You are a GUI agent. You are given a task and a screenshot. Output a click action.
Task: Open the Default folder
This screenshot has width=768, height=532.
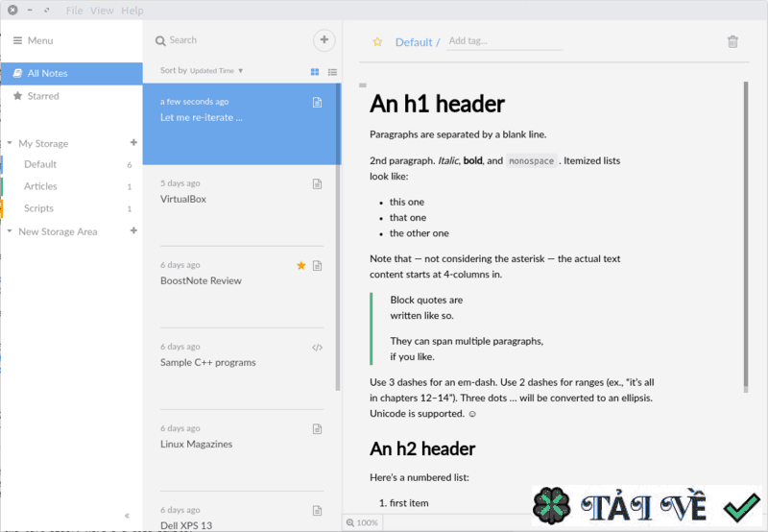[71, 164]
